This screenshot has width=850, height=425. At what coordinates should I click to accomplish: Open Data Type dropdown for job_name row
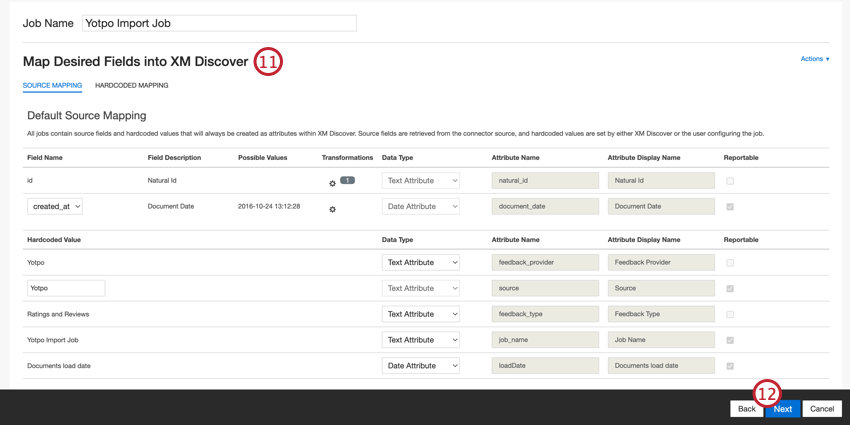pos(421,340)
